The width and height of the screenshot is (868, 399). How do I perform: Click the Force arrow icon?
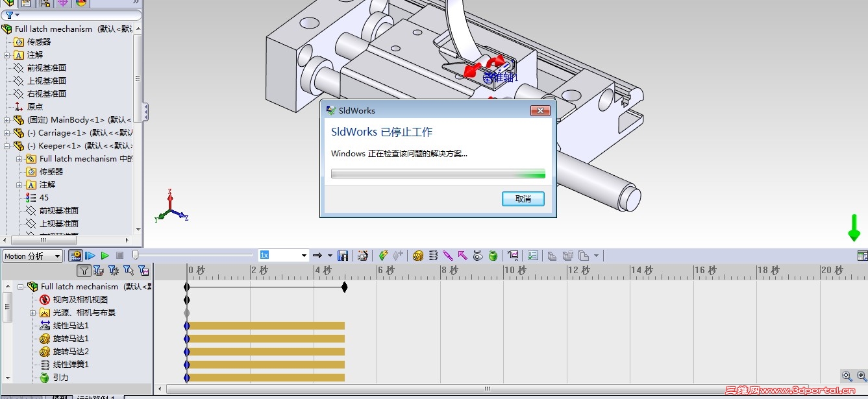tap(463, 256)
